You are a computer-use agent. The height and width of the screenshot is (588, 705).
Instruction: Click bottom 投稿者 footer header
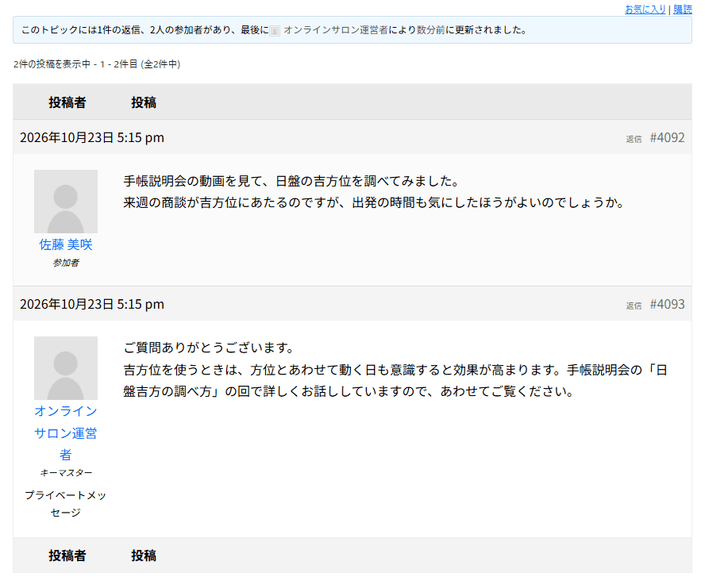point(67,555)
